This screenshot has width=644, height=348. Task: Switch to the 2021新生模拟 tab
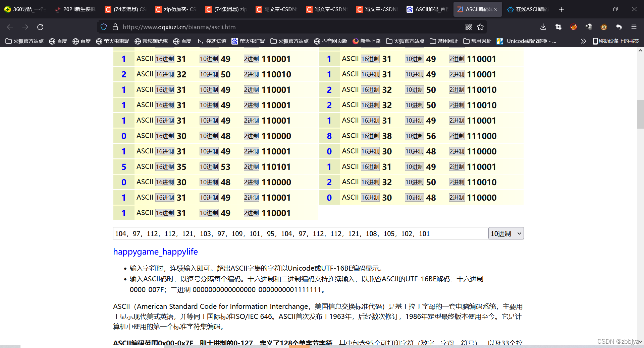pos(75,9)
